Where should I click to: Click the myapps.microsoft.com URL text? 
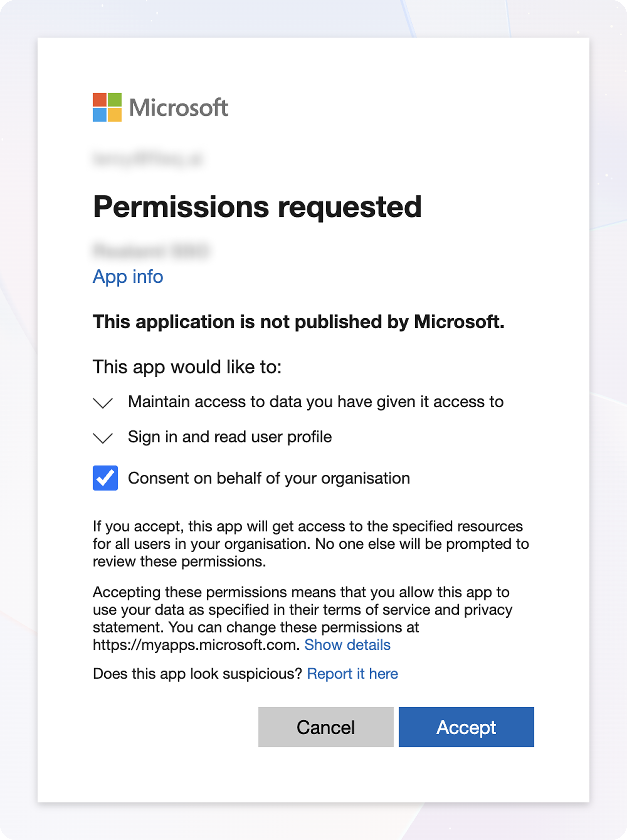tap(196, 645)
